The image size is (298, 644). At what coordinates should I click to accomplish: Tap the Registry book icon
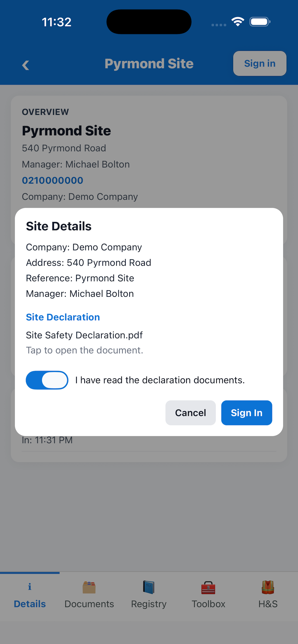coord(149,587)
